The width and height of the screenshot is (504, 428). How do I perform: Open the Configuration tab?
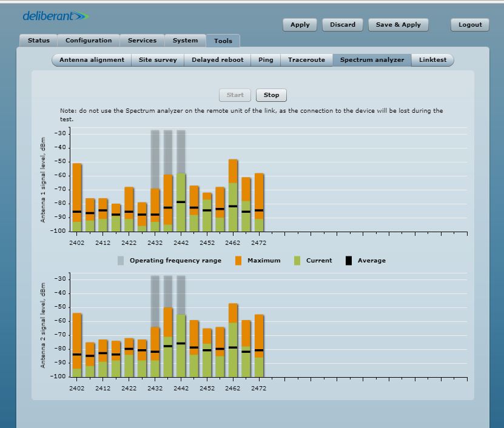click(x=89, y=41)
